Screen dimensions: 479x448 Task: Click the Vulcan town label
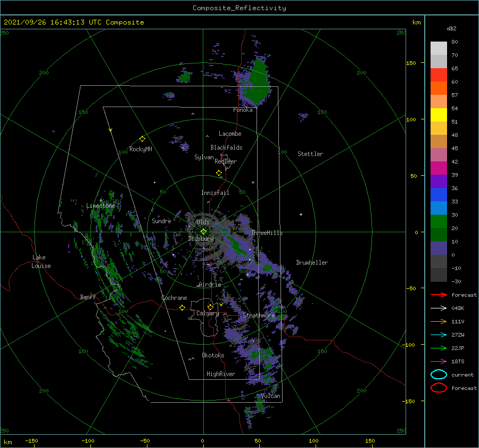coord(271,396)
